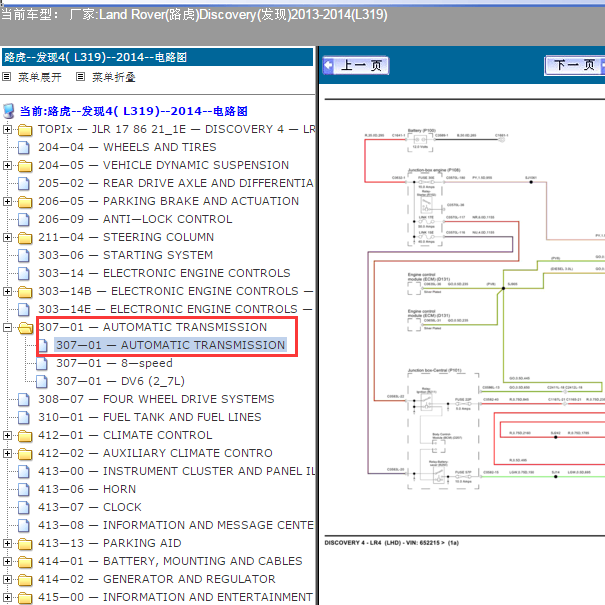Viewport: 605px width, 605px height.
Task: Click the folder icon for 412-01 Climate Control
Action: pyautogui.click(x=25, y=436)
